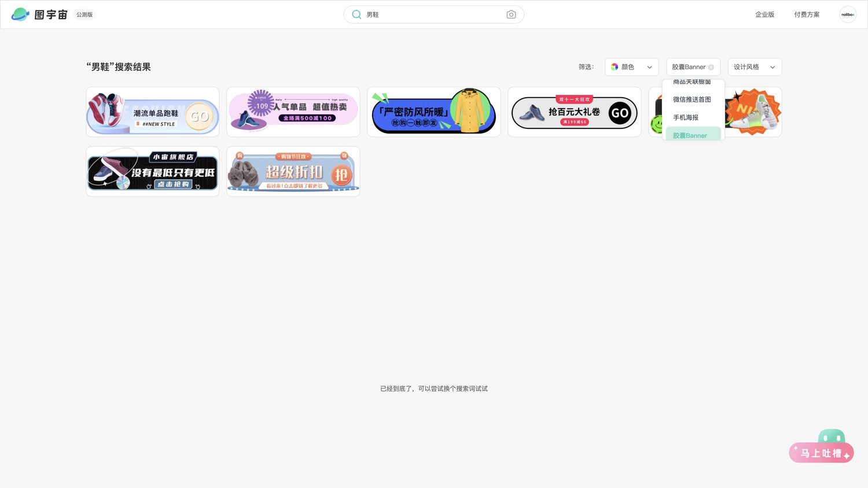Open the orange starburst sneaker banner thumbnail

753,112
